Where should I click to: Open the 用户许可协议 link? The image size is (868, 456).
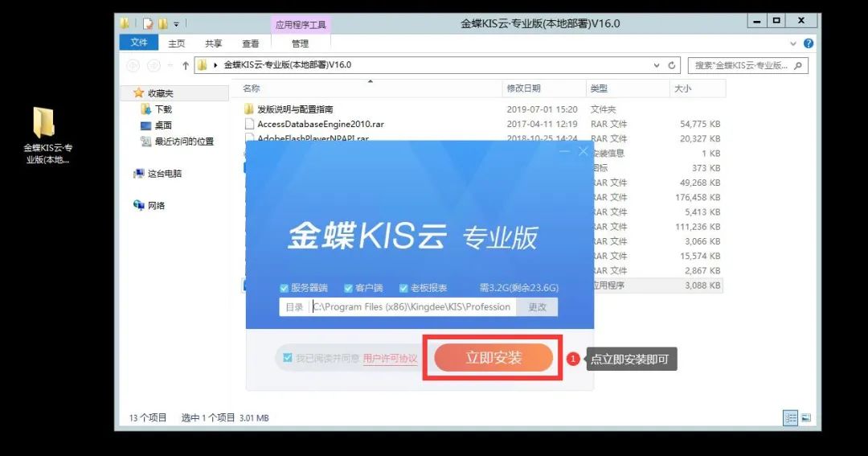pyautogui.click(x=391, y=359)
